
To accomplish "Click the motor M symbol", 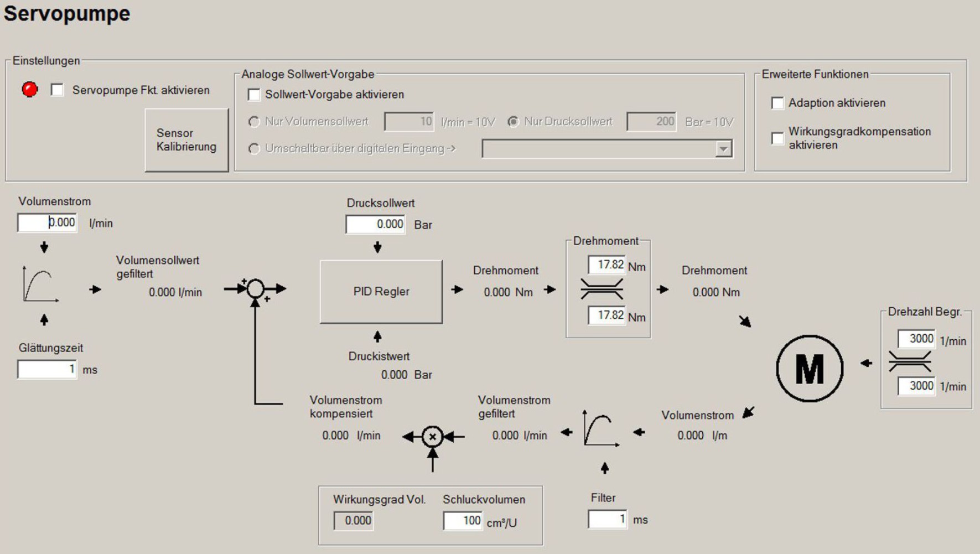I will (x=809, y=369).
